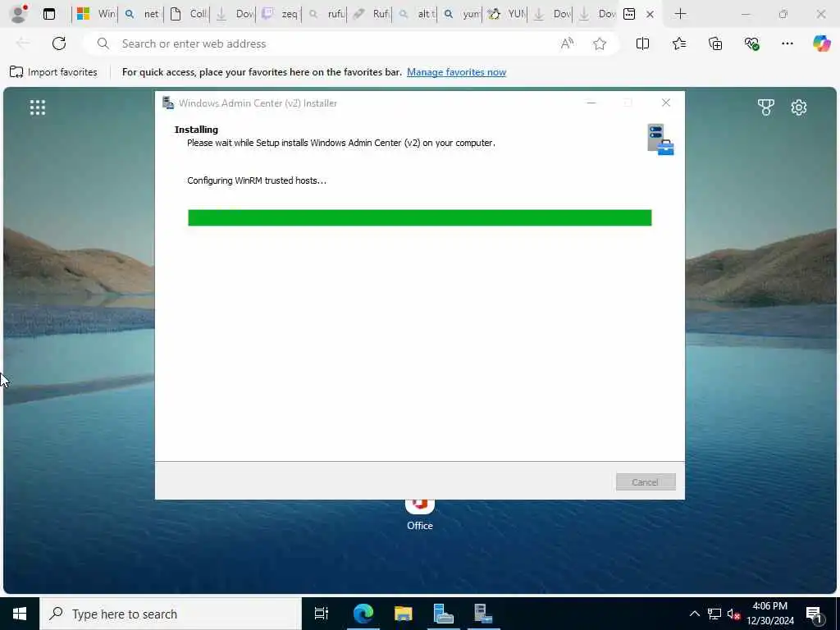This screenshot has width=840, height=630.
Task: Open the clock and date flyout
Action: click(x=769, y=614)
